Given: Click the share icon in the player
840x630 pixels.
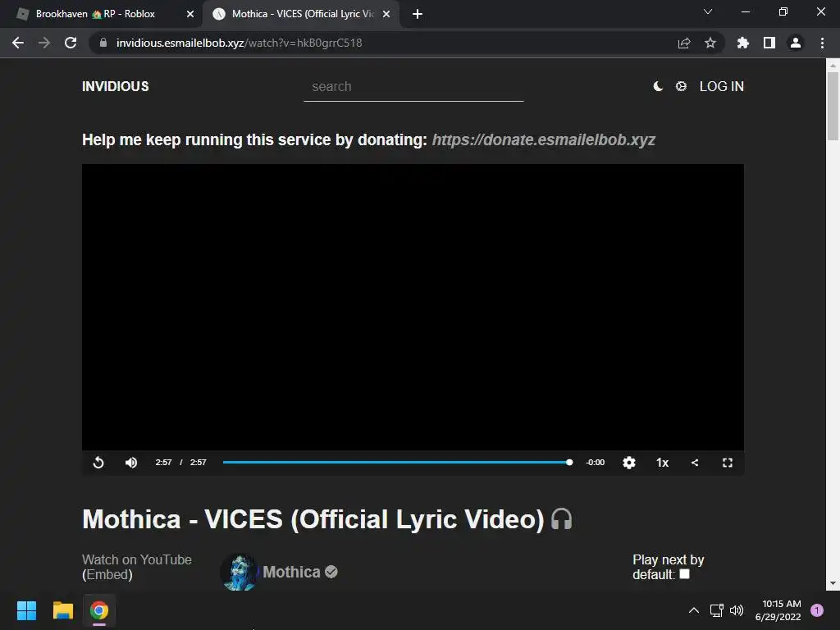Looking at the screenshot, I should point(695,463).
